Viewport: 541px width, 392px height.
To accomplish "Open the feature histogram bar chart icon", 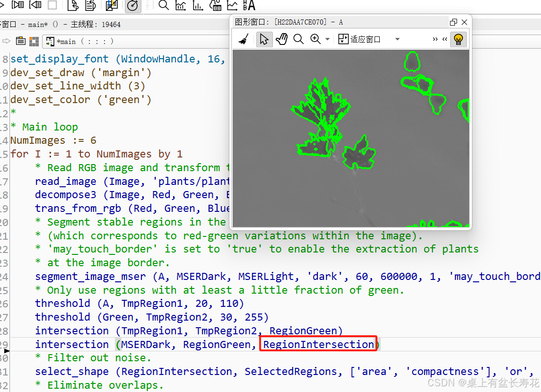I will [198, 5].
